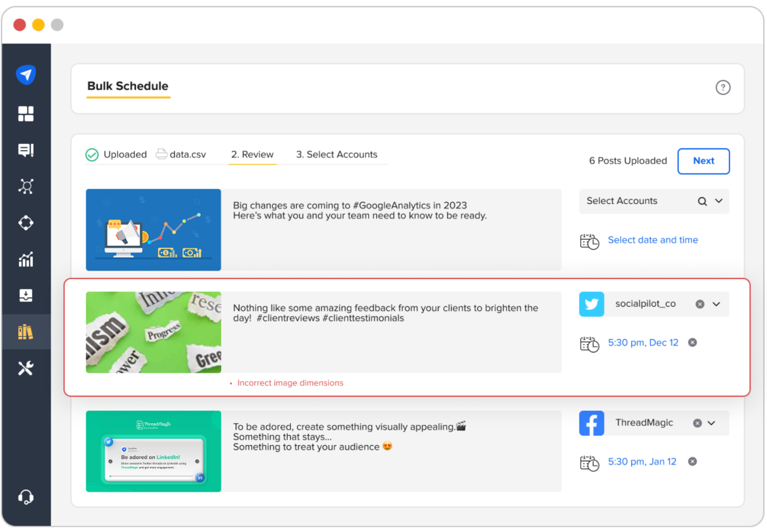Open the content library books icon

26,332
